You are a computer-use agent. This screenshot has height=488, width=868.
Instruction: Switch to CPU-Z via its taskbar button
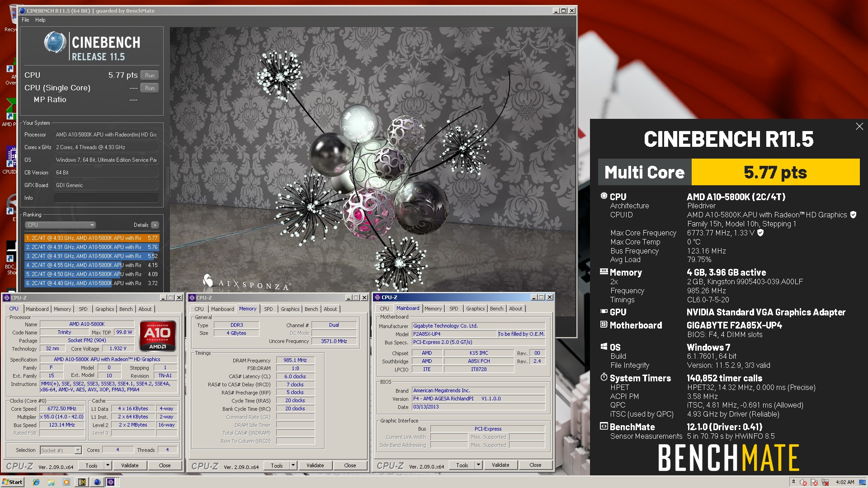111,482
